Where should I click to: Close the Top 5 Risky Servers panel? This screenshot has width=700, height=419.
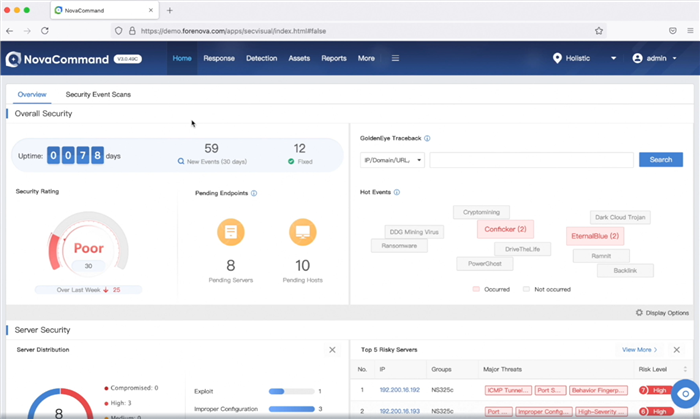click(x=677, y=350)
